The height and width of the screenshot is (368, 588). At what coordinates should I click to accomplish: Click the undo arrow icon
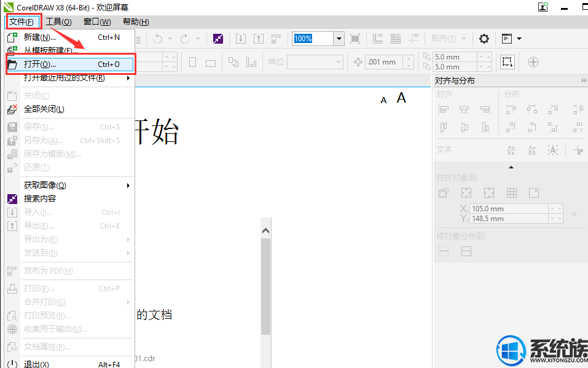pos(158,39)
